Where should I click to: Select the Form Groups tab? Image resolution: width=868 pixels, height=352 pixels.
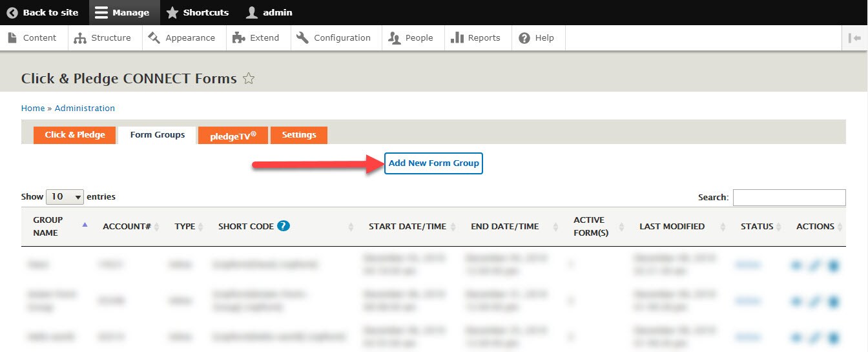coord(158,135)
